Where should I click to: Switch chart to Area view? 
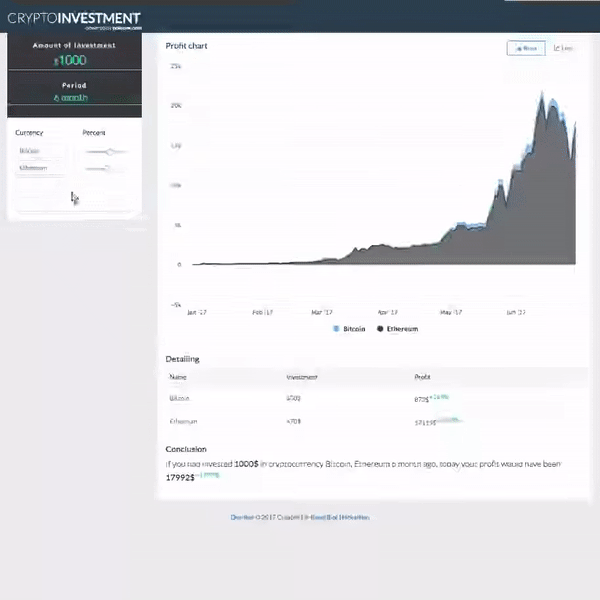526,48
